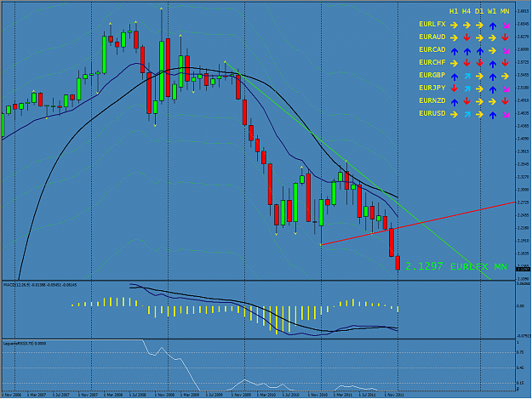Click the EURAUD MN red down arrow
The image size is (532, 399).
[506, 37]
